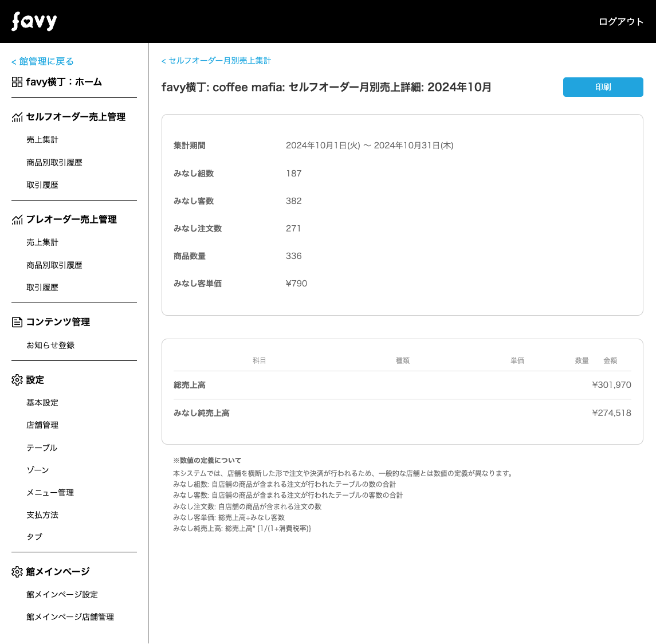Click the セルフオーダー売上管理 chart icon

pyautogui.click(x=17, y=117)
